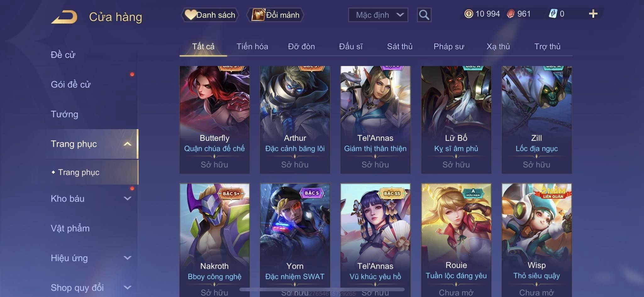Expand the Hiệu ứng sidebar section
644x297 pixels.
[x=127, y=258]
